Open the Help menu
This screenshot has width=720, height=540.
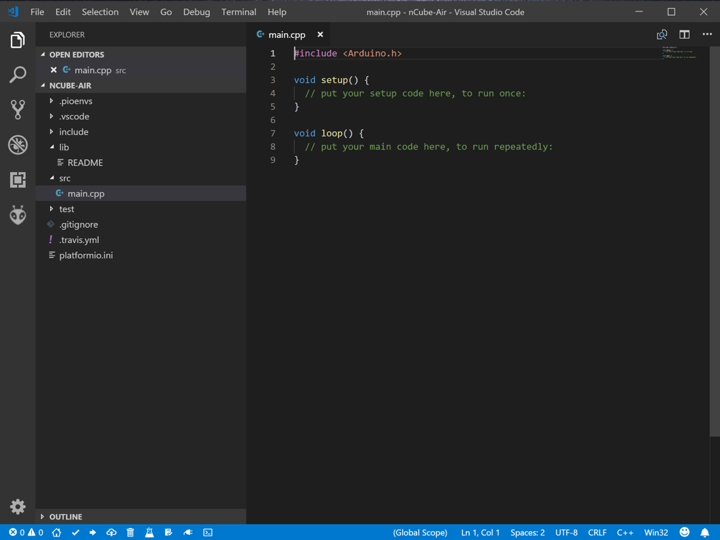coord(277,12)
